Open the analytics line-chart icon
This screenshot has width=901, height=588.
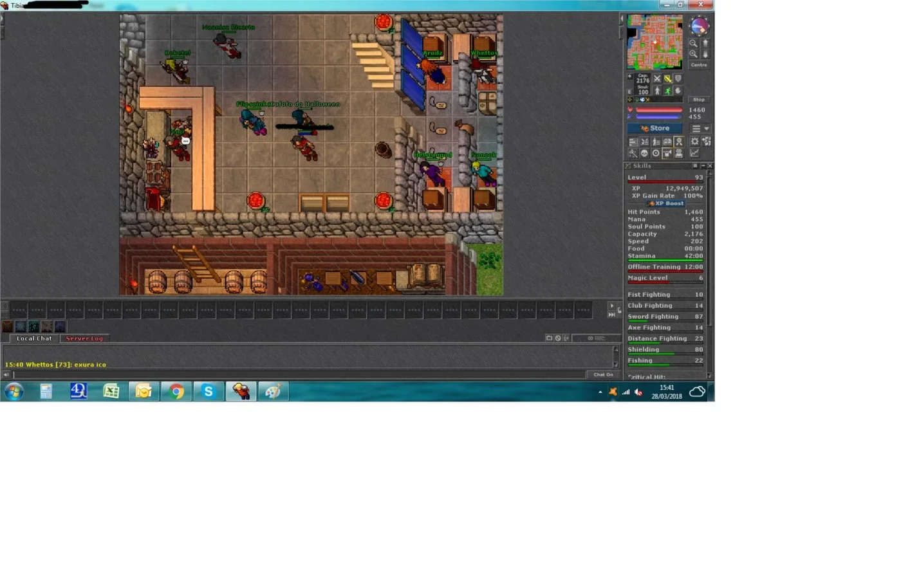[x=694, y=153]
